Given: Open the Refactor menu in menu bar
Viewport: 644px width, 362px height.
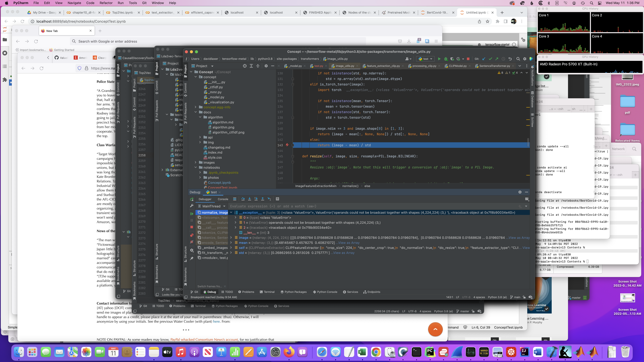Looking at the screenshot, I should 106,3.
